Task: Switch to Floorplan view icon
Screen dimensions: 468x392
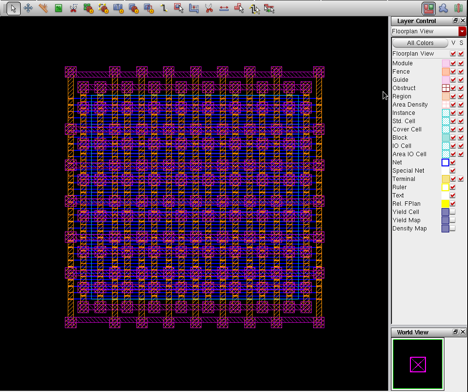Action: 428,8
